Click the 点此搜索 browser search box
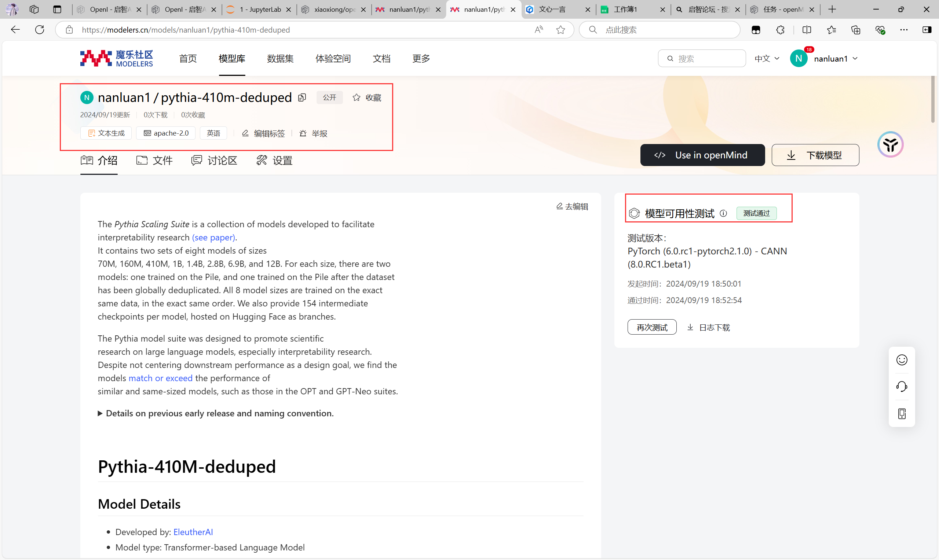 point(659,30)
